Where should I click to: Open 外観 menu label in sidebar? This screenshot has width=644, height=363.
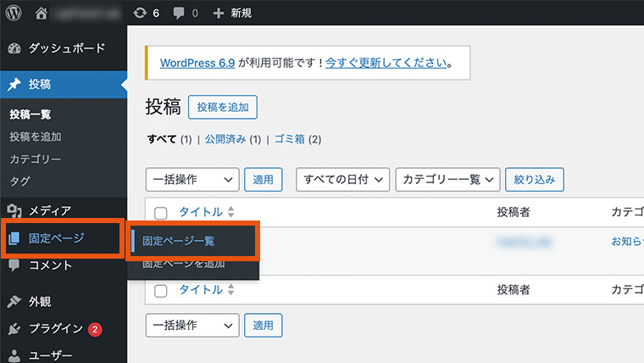(x=40, y=301)
